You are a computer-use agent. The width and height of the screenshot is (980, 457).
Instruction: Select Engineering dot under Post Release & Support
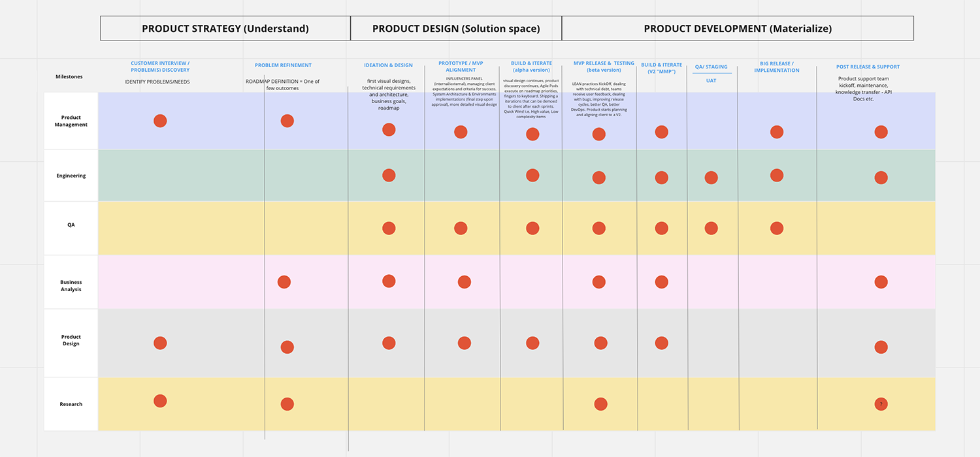[x=881, y=178]
